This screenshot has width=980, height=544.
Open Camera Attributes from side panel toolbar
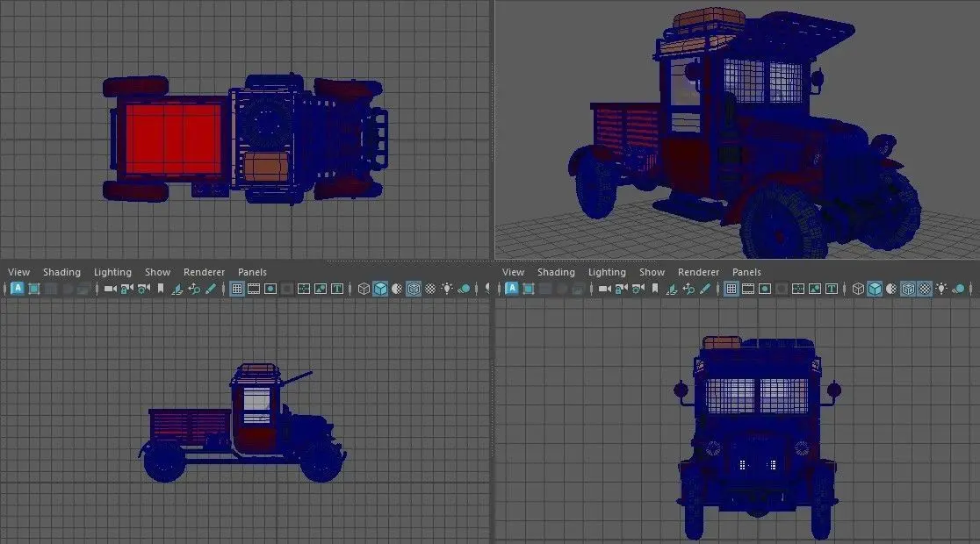[x=144, y=289]
